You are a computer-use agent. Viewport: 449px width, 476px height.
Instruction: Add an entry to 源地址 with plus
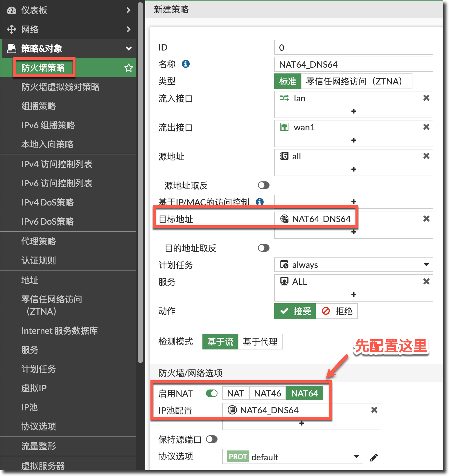(353, 169)
